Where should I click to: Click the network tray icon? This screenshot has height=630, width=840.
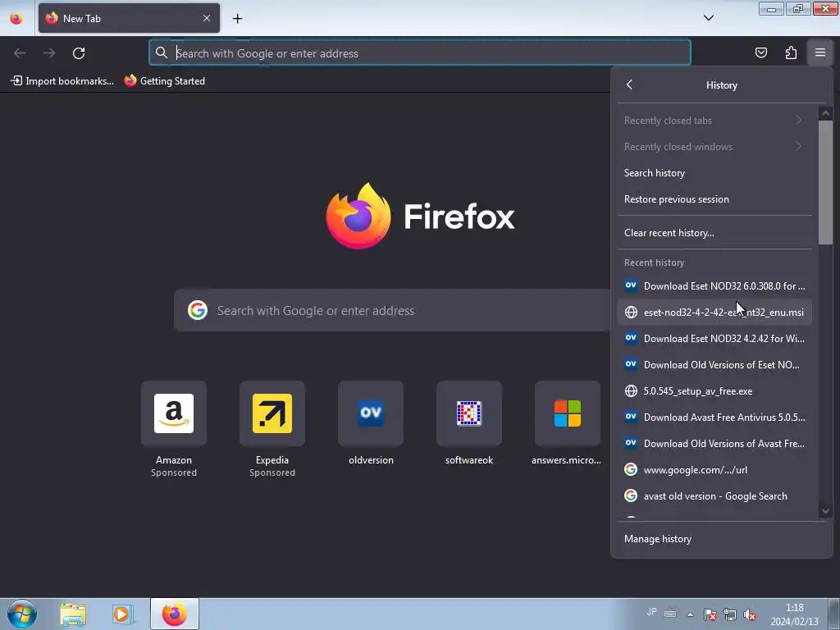(x=729, y=614)
